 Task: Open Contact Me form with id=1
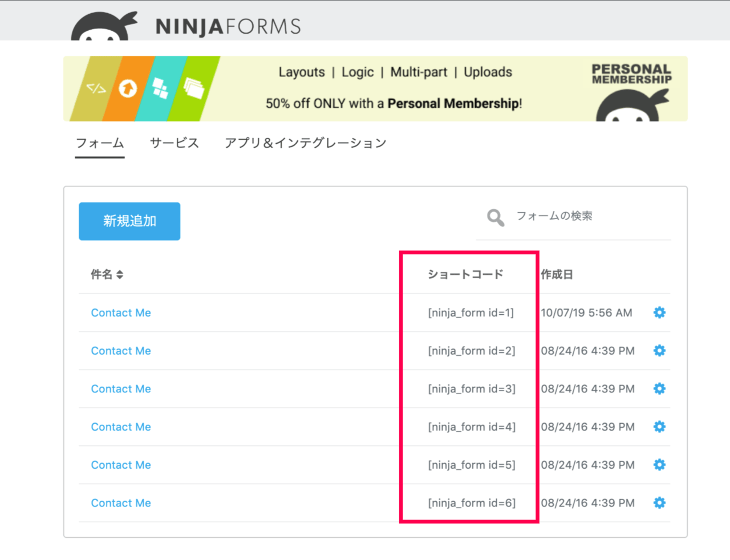click(x=121, y=313)
